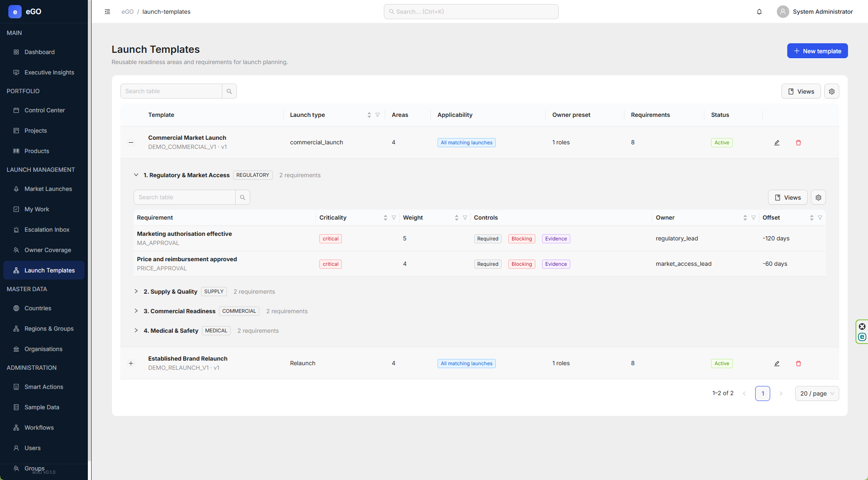The image size is (868, 480).
Task: Open the notifications bell
Action: (x=759, y=12)
